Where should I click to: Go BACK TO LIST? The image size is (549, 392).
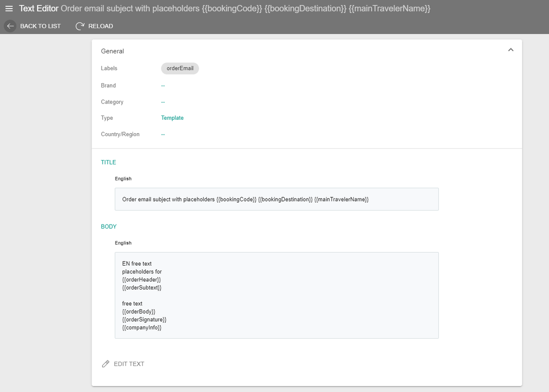(x=40, y=26)
